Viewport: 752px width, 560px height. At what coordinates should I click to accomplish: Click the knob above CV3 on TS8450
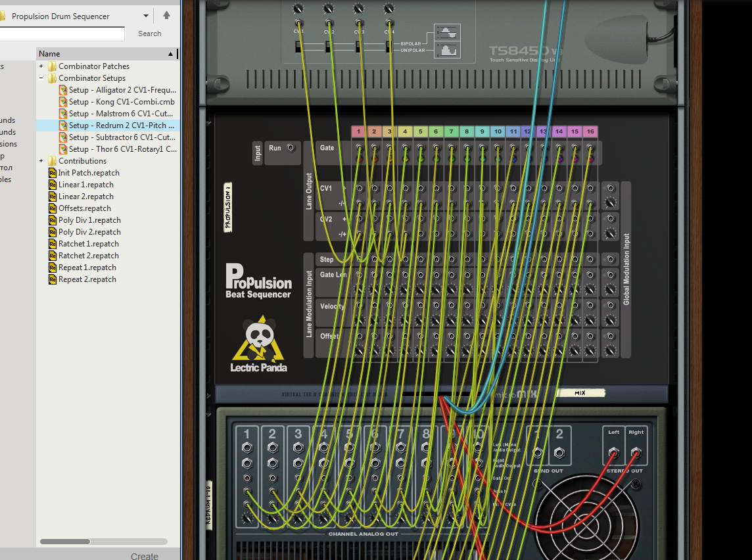(x=359, y=8)
